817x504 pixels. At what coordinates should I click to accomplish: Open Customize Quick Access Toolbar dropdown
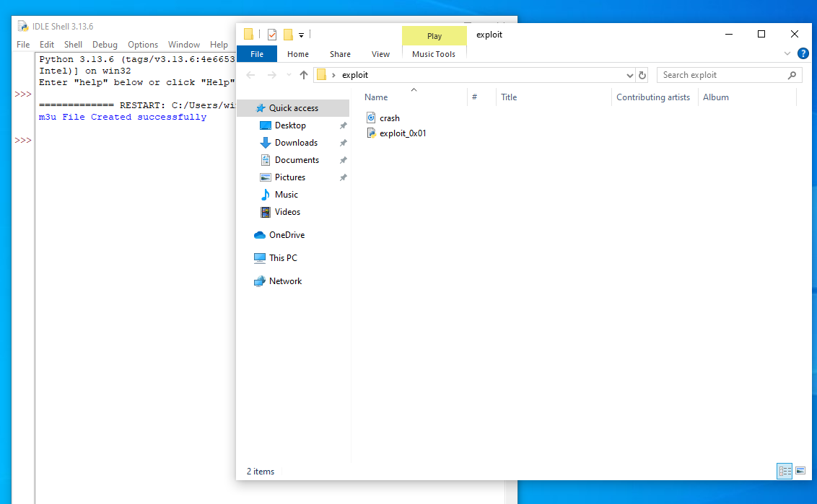tap(301, 35)
